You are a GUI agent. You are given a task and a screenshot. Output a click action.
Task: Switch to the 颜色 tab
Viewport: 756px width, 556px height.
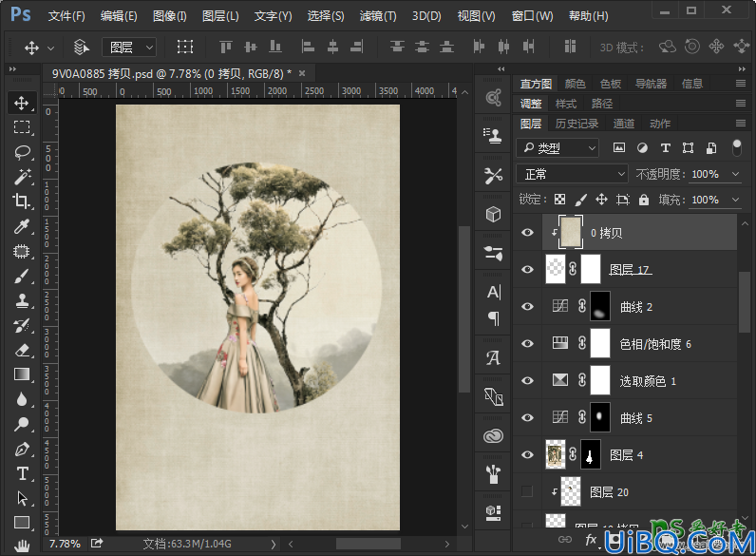click(x=576, y=84)
